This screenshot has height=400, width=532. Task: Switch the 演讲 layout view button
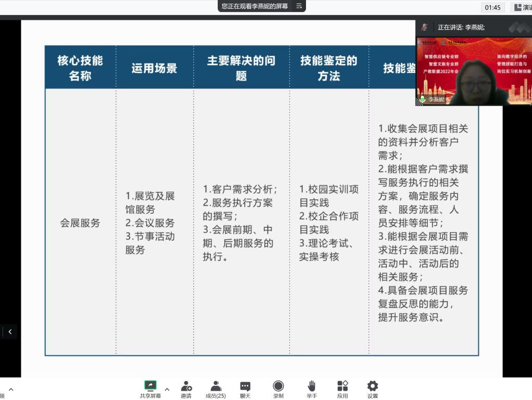click(522, 7)
